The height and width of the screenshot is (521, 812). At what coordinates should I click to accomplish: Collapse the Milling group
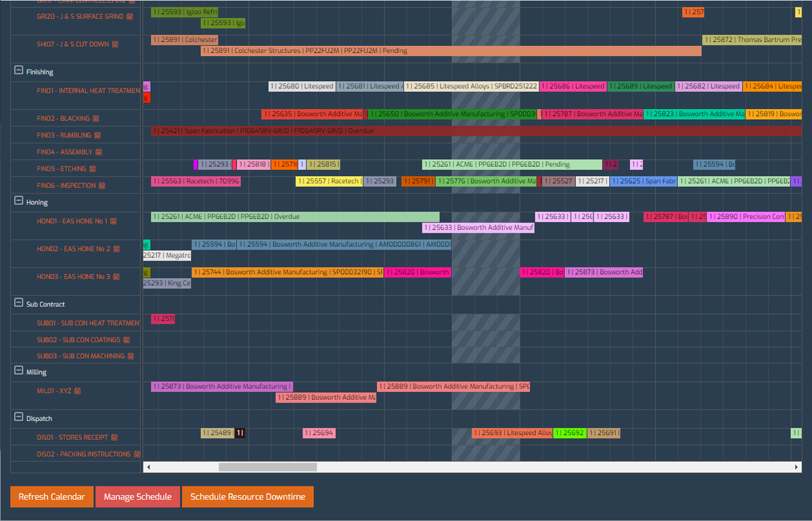(19, 371)
